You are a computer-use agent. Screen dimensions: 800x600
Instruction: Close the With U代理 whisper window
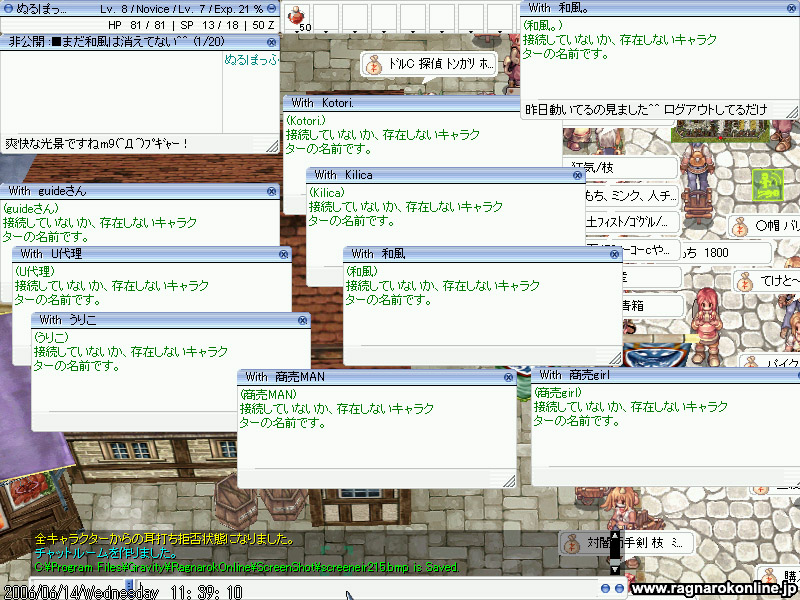(284, 254)
